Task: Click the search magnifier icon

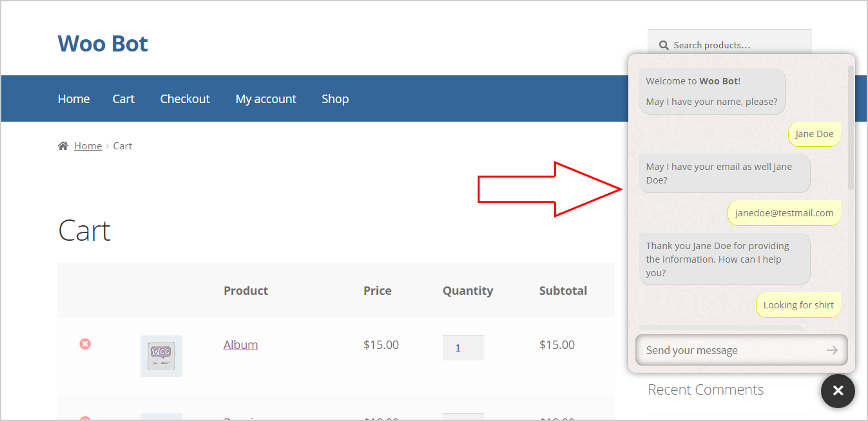Action: tap(664, 45)
